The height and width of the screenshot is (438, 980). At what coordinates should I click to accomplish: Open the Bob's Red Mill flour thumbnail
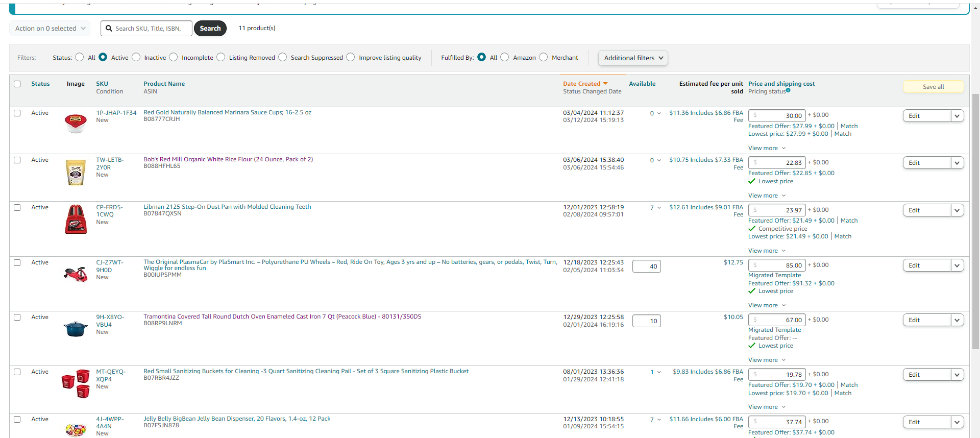point(76,172)
